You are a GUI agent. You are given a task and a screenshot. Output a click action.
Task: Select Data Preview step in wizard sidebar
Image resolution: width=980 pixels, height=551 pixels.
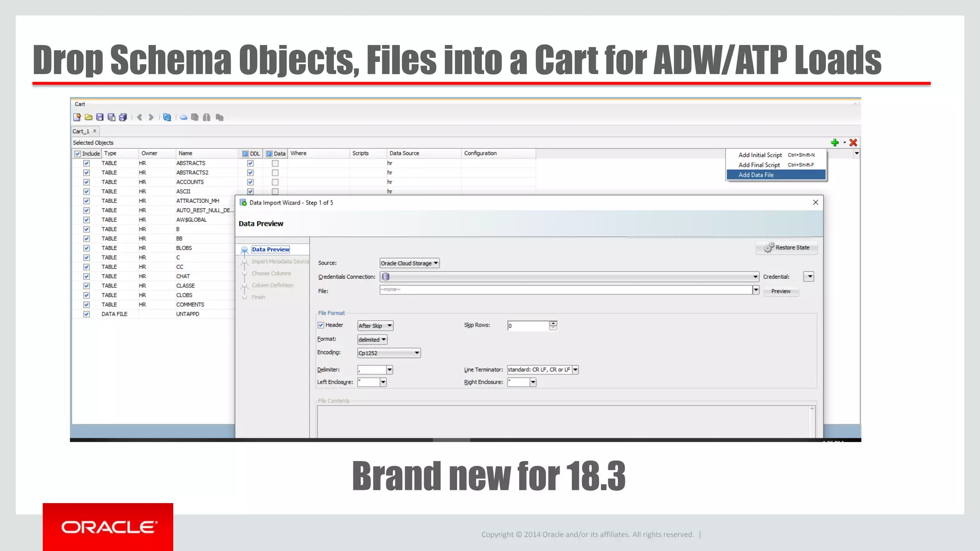pos(270,250)
